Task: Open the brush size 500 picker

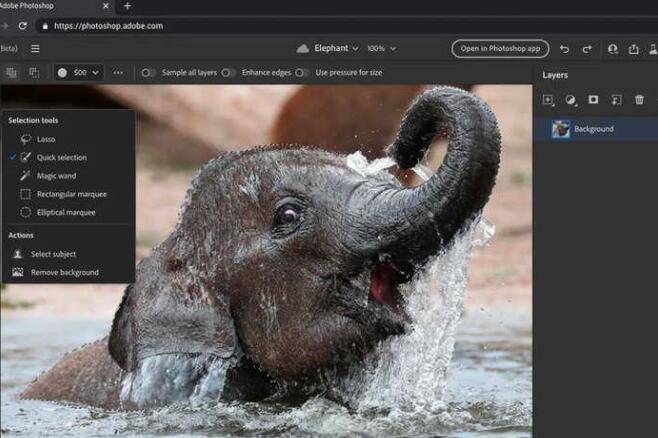Action: 78,73
